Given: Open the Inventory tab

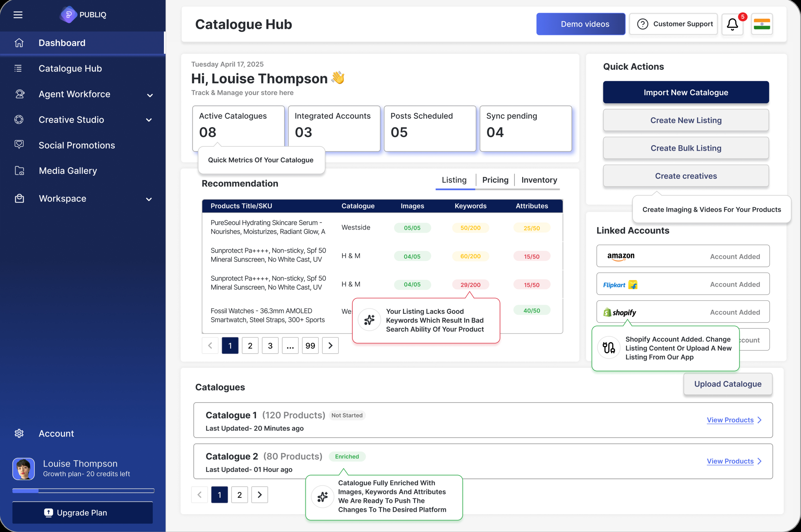Looking at the screenshot, I should tap(539, 180).
